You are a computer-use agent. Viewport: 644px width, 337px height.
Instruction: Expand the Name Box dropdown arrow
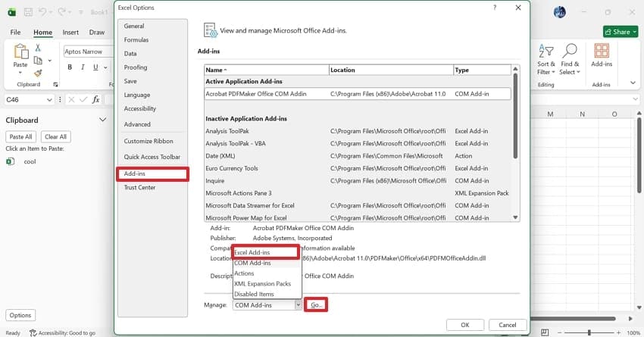(x=49, y=100)
